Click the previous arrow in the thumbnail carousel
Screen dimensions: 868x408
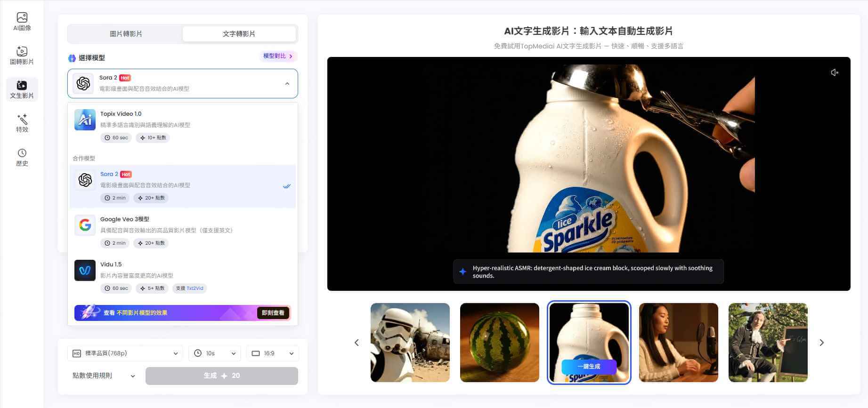coord(357,343)
